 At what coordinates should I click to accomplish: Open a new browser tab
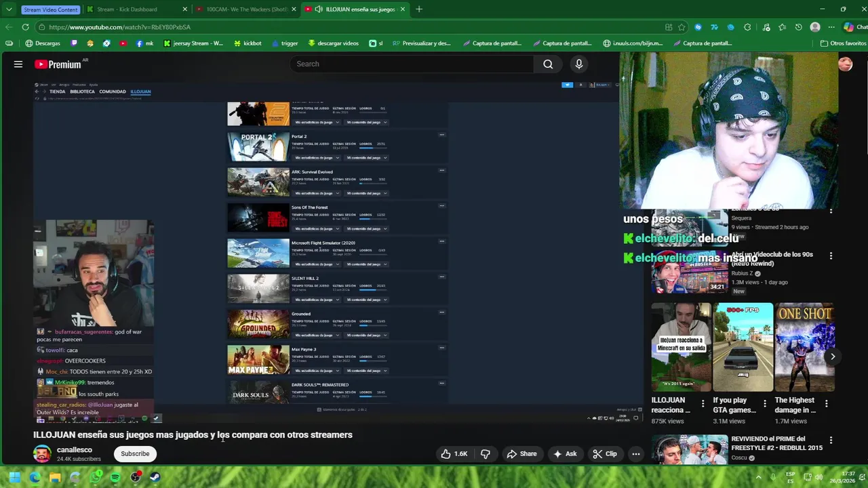[x=419, y=9]
